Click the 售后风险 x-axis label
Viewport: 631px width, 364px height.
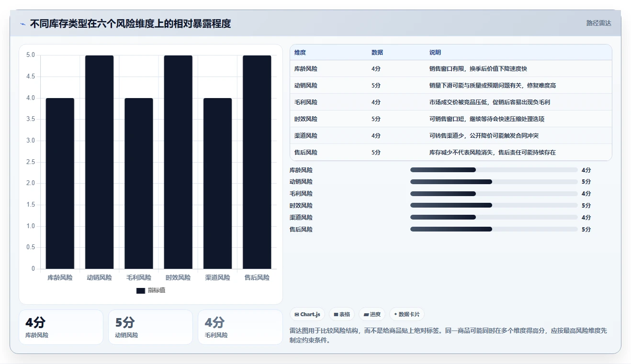pyautogui.click(x=257, y=277)
